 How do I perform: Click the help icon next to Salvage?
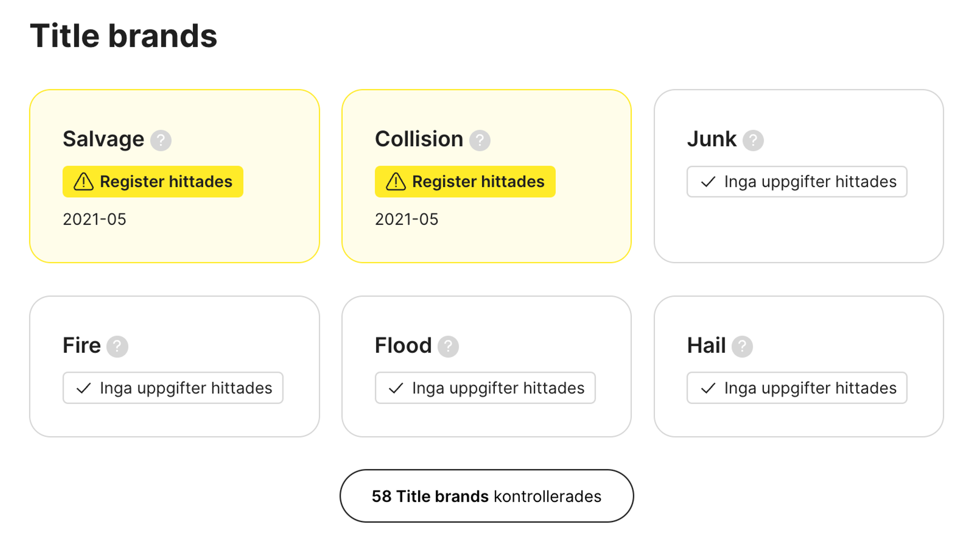[161, 140]
